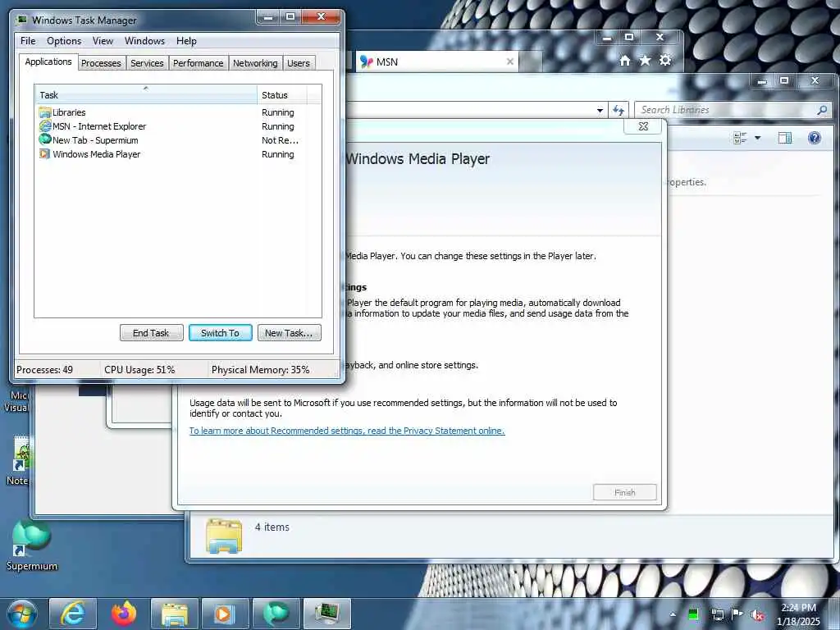Click the Home icon in Internet Explorer
The height and width of the screenshot is (630, 840).
624,60
